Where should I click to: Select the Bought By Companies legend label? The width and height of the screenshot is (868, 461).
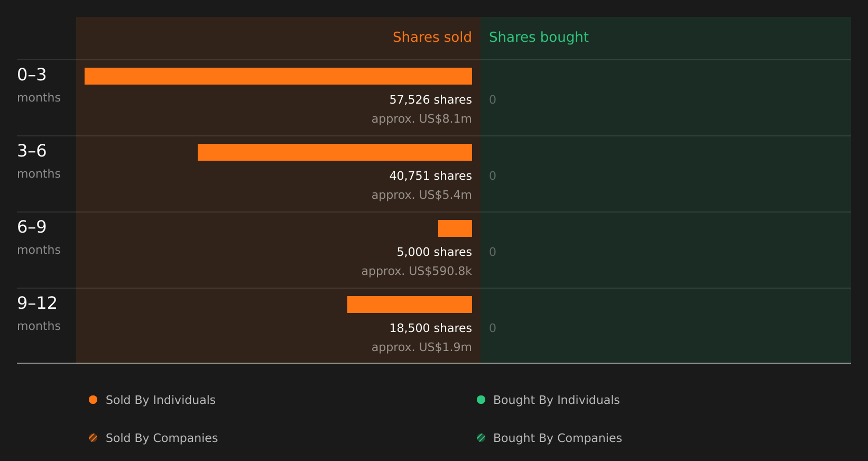pos(558,438)
